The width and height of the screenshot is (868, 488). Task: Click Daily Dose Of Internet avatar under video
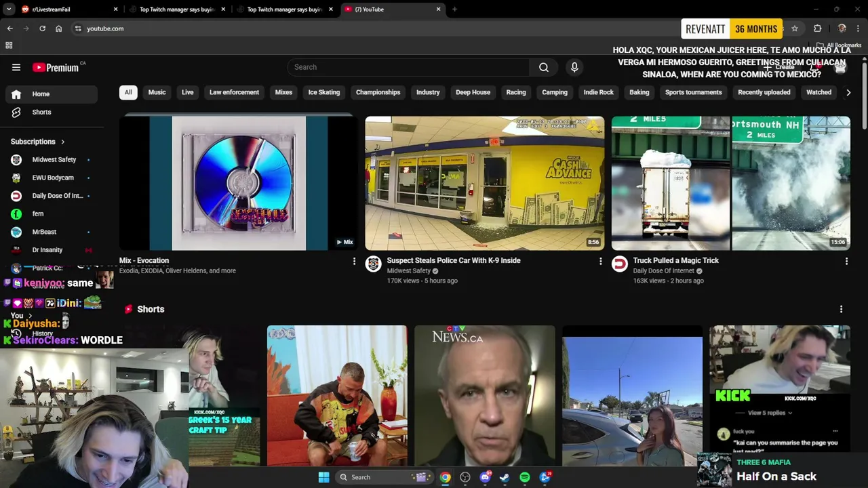click(x=620, y=264)
